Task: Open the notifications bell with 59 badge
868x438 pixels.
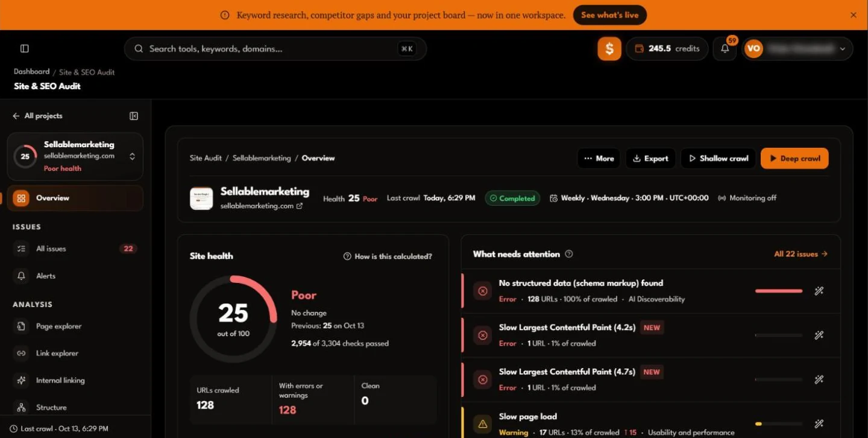Action: pyautogui.click(x=725, y=49)
